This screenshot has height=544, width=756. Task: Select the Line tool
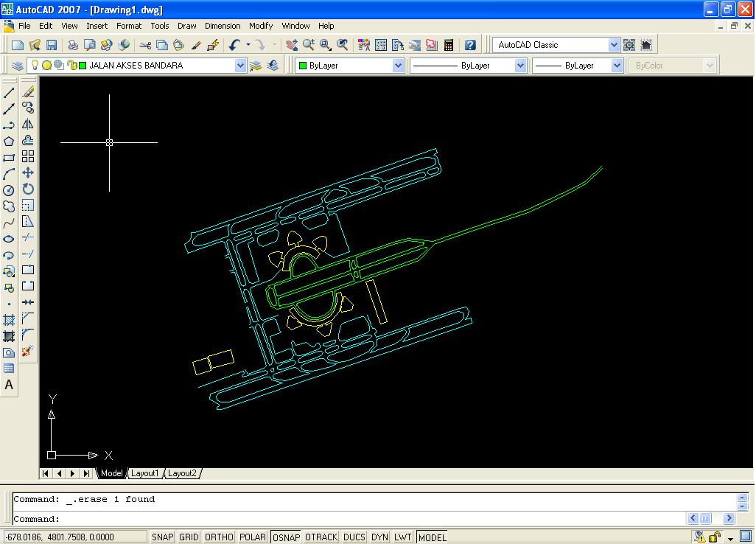[x=9, y=91]
